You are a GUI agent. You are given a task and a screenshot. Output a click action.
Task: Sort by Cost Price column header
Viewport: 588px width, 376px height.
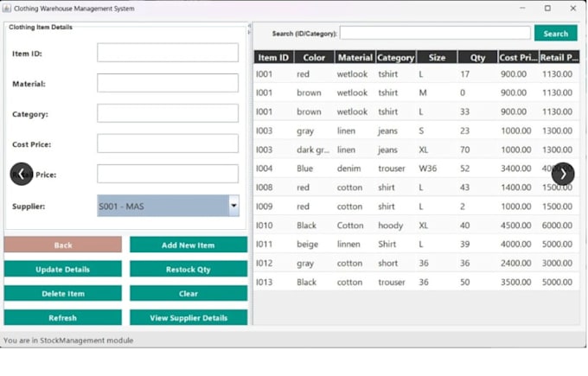[x=519, y=57]
